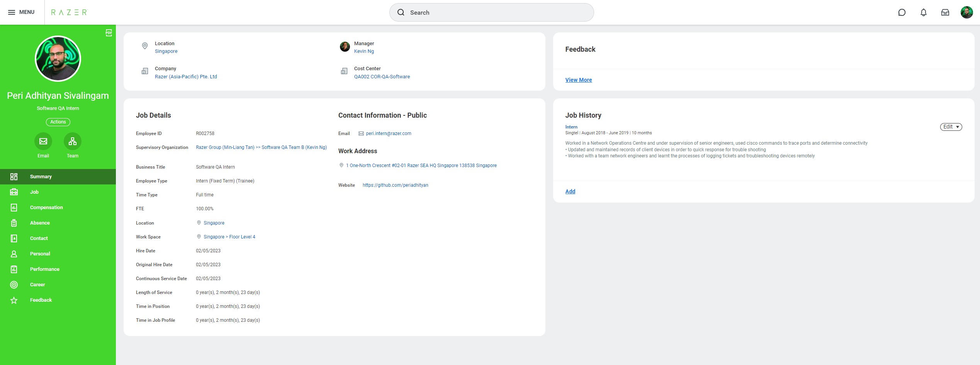
Task: Open user profile avatar in header
Action: coord(967,12)
